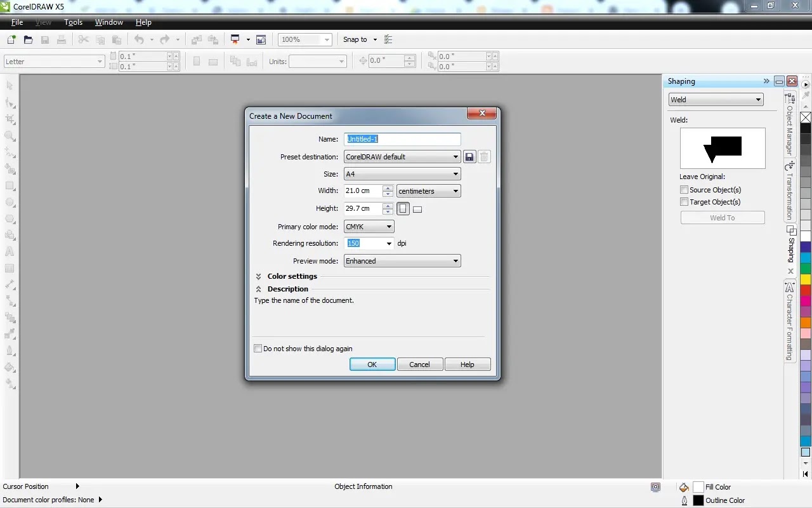Screen dimensions: 812x508
Task: Click the Welcome Screen icon
Action: click(x=261, y=39)
